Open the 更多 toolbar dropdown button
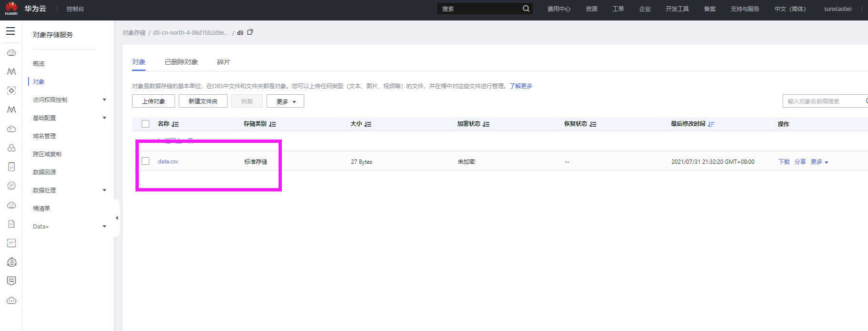Viewport: 868px width, 331px height. (x=285, y=101)
